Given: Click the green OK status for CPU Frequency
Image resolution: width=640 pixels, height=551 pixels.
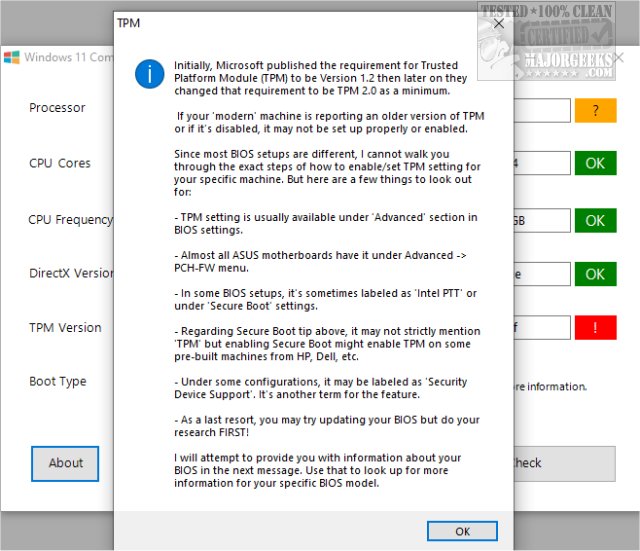Looking at the screenshot, I should pyautogui.click(x=596, y=221).
